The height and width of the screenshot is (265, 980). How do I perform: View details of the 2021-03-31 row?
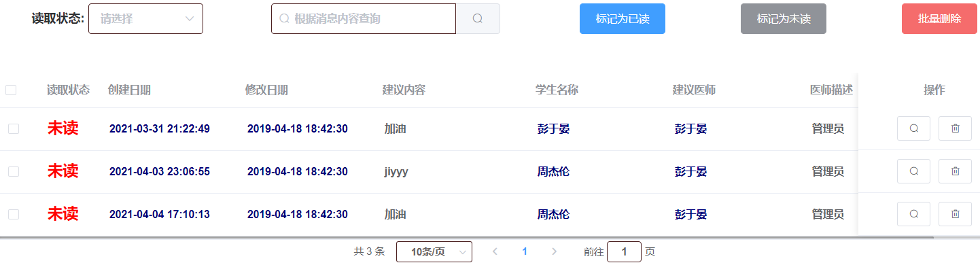[x=914, y=128]
